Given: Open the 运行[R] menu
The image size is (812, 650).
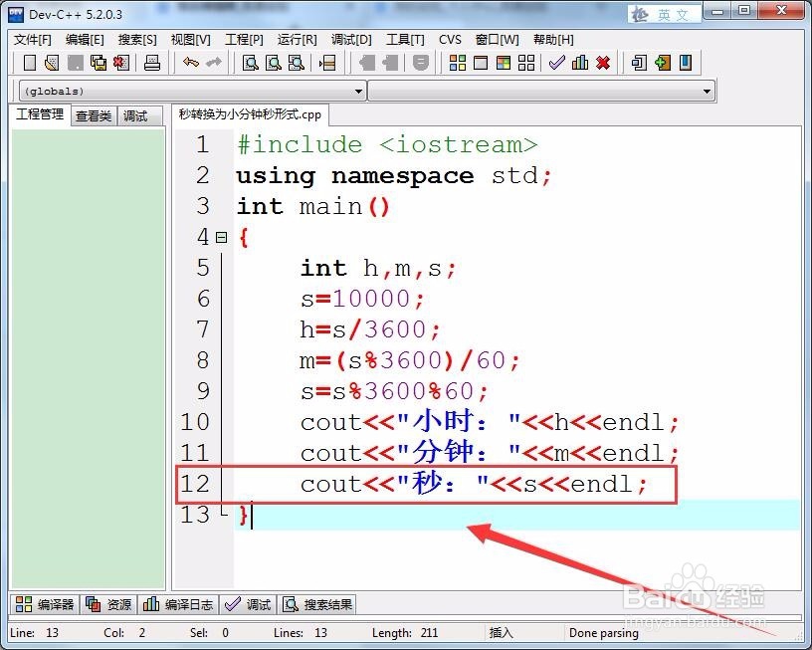Looking at the screenshot, I should click(296, 40).
